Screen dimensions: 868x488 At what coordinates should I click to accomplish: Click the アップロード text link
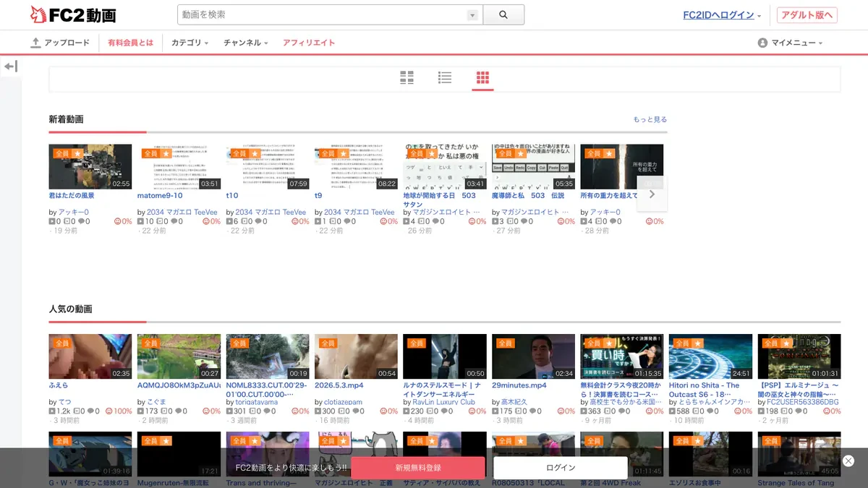(x=67, y=43)
